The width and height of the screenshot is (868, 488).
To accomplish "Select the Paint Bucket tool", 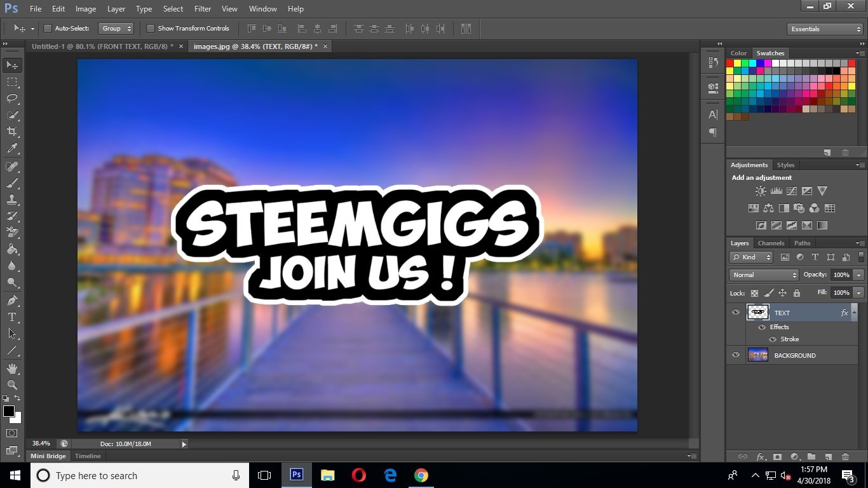I will [12, 249].
